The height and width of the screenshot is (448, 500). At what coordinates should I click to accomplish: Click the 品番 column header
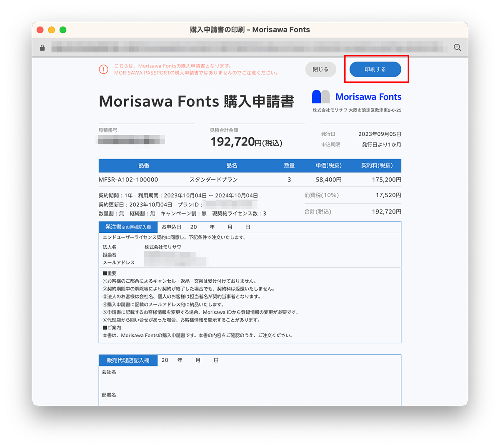(144, 166)
